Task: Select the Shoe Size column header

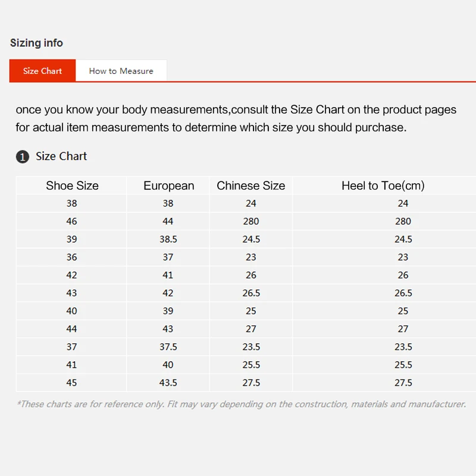Action: coord(72,186)
